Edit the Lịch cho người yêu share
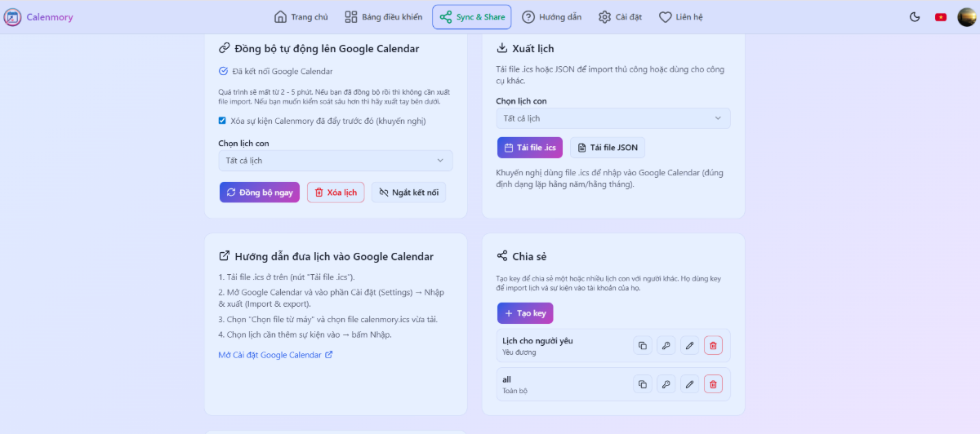This screenshot has width=980, height=434. (x=689, y=346)
